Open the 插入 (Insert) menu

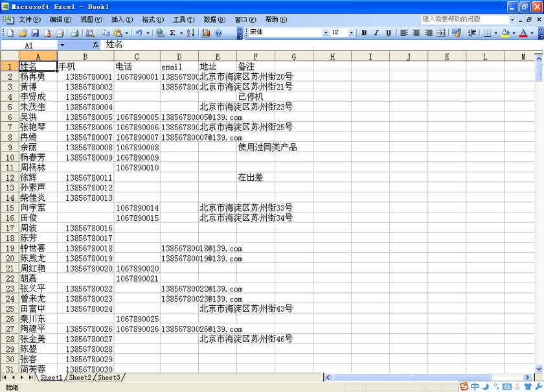click(122, 19)
